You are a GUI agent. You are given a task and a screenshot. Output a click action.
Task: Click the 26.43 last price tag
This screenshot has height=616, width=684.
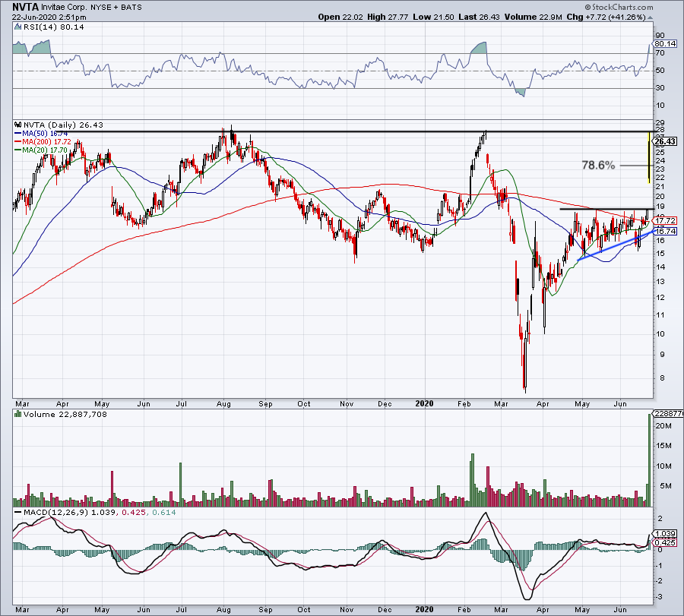point(664,141)
